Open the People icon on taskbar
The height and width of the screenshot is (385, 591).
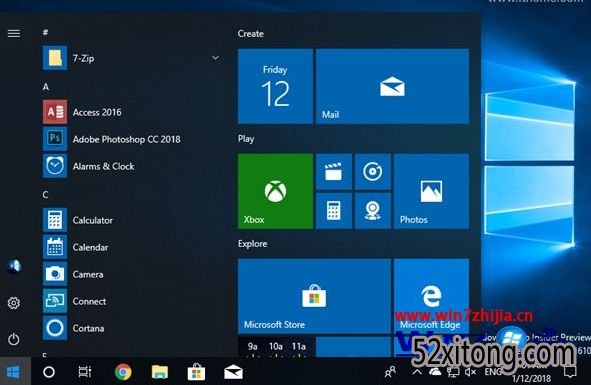390,372
